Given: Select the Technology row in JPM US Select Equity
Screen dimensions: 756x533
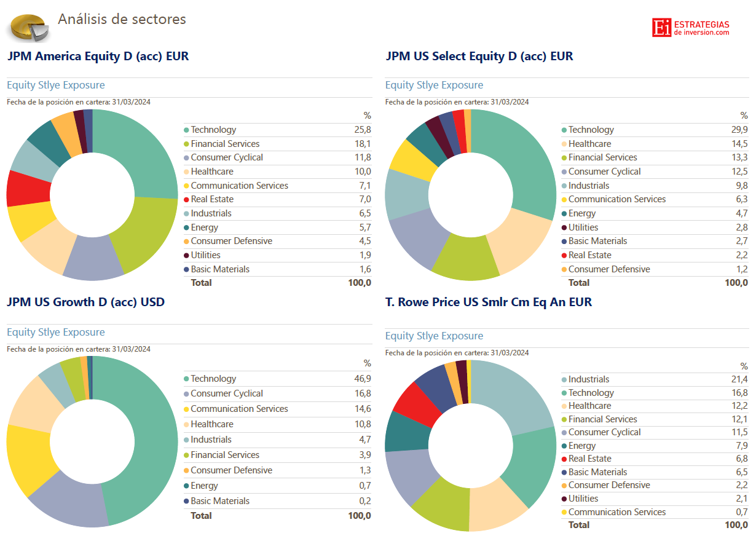Looking at the screenshot, I should click(x=655, y=130).
